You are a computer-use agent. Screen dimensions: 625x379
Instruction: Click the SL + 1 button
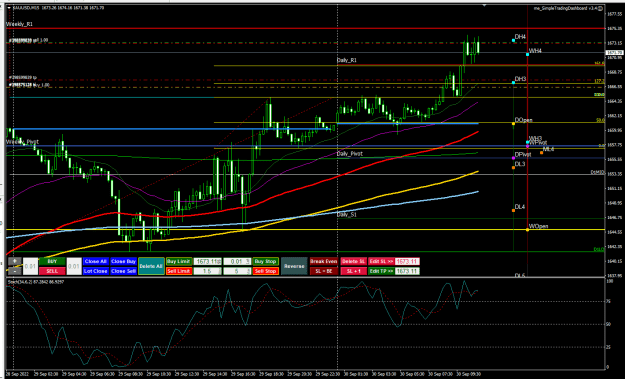pyautogui.click(x=353, y=271)
